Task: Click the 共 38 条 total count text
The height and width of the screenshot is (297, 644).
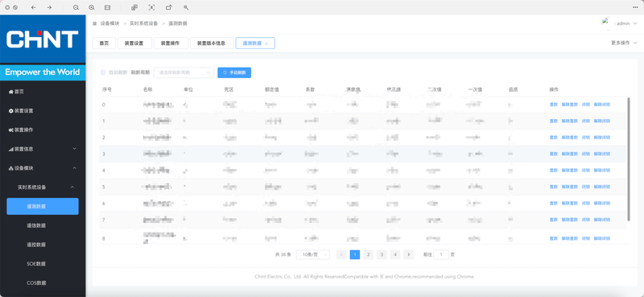Action: click(283, 254)
